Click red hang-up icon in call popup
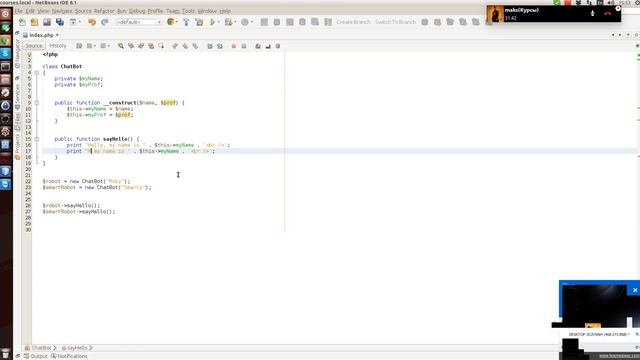The height and width of the screenshot is (360, 640). point(608,13)
